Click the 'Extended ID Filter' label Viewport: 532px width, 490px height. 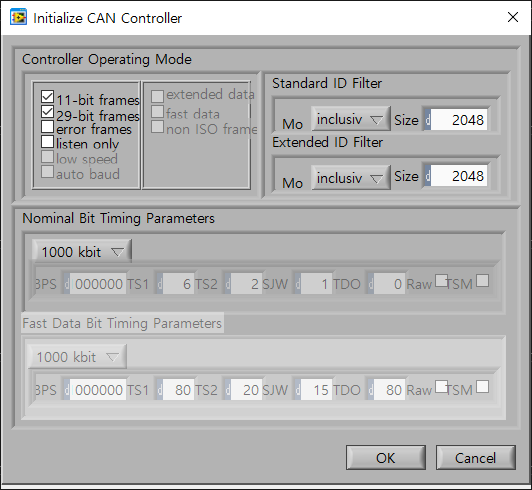(327, 142)
